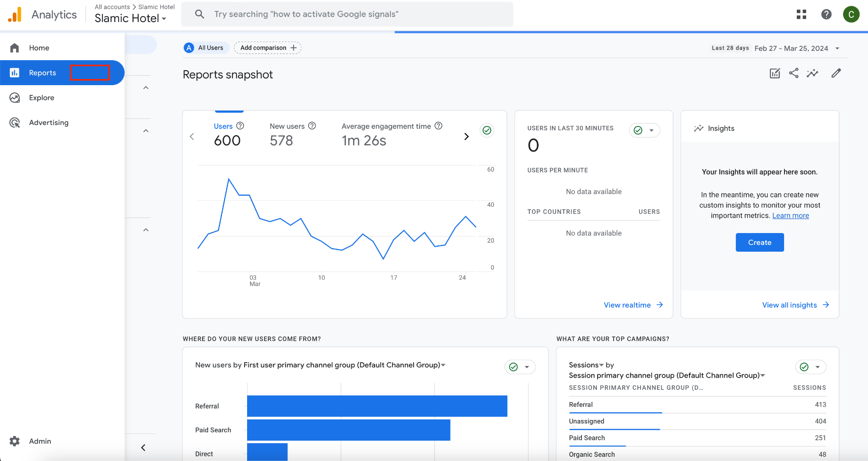Click the Referral row showing 413 sessions
This screenshot has width=868, height=461.
[697, 405]
